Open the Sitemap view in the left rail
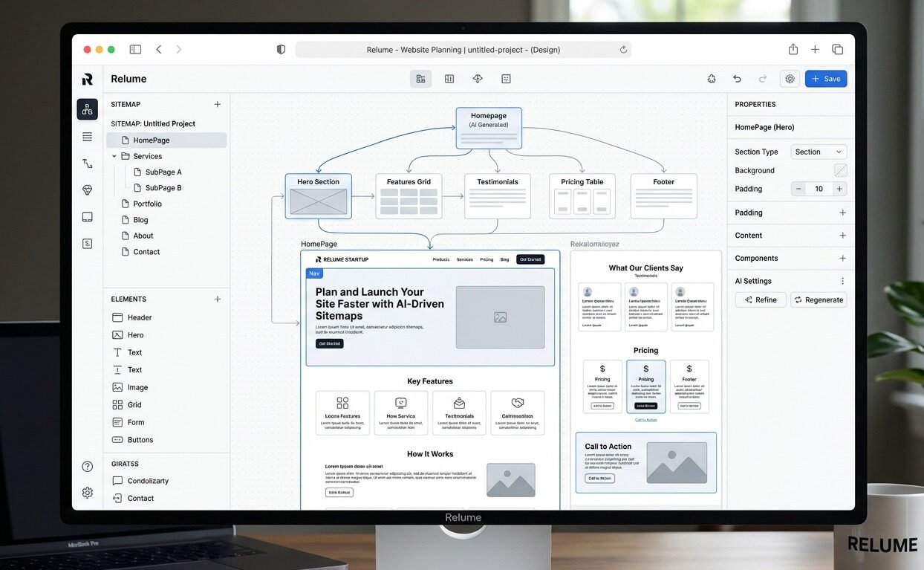The height and width of the screenshot is (570, 924). tap(87, 109)
